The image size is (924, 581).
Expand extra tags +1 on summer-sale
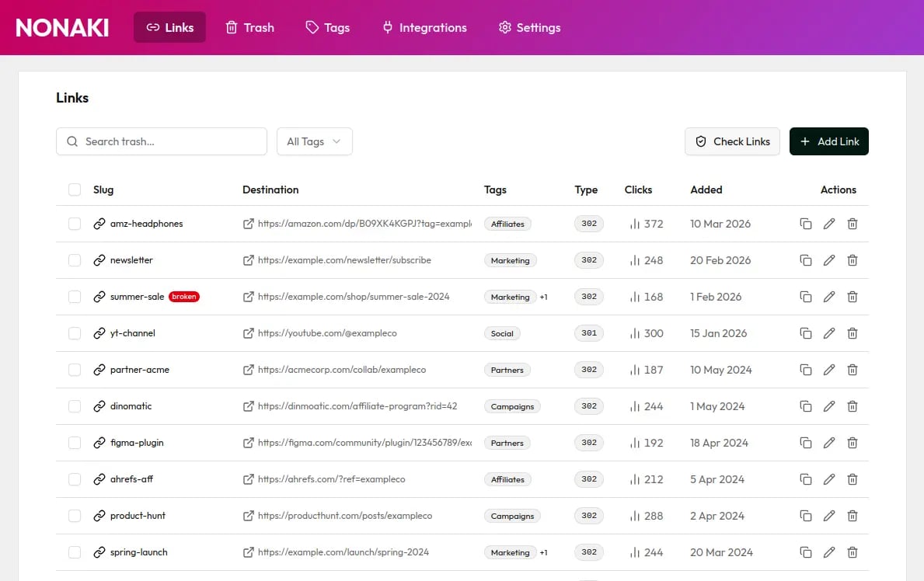click(543, 297)
